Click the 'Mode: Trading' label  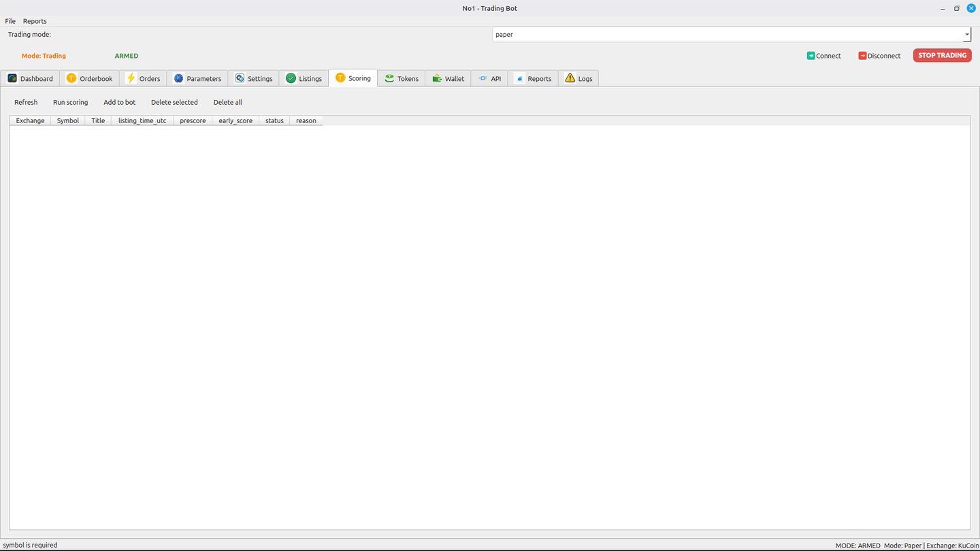[x=44, y=56]
